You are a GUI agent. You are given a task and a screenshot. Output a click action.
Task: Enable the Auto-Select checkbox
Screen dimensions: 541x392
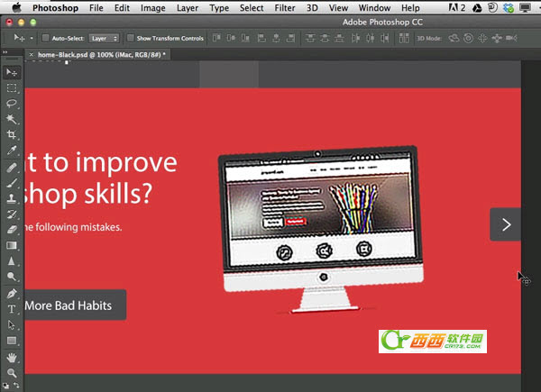coord(45,38)
